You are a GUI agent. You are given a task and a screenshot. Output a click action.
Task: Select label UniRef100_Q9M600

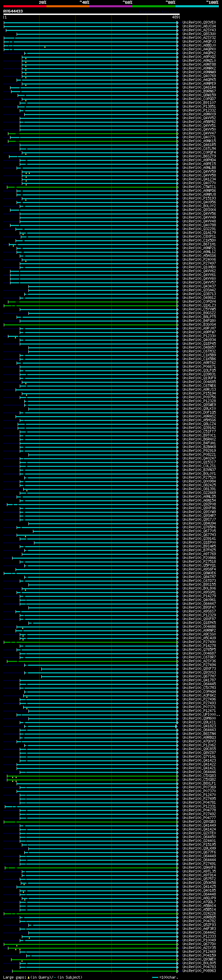click(x=199, y=719)
